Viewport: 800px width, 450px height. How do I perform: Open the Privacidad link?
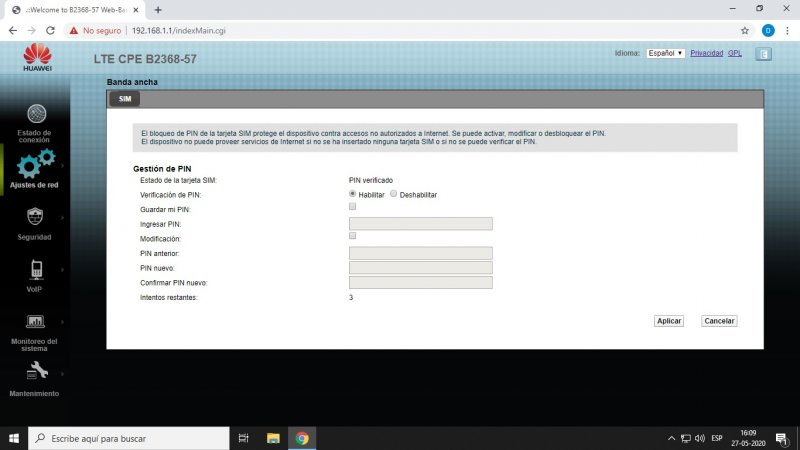coord(706,53)
